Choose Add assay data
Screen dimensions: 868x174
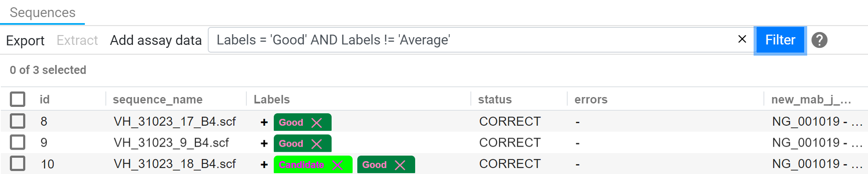point(156,40)
